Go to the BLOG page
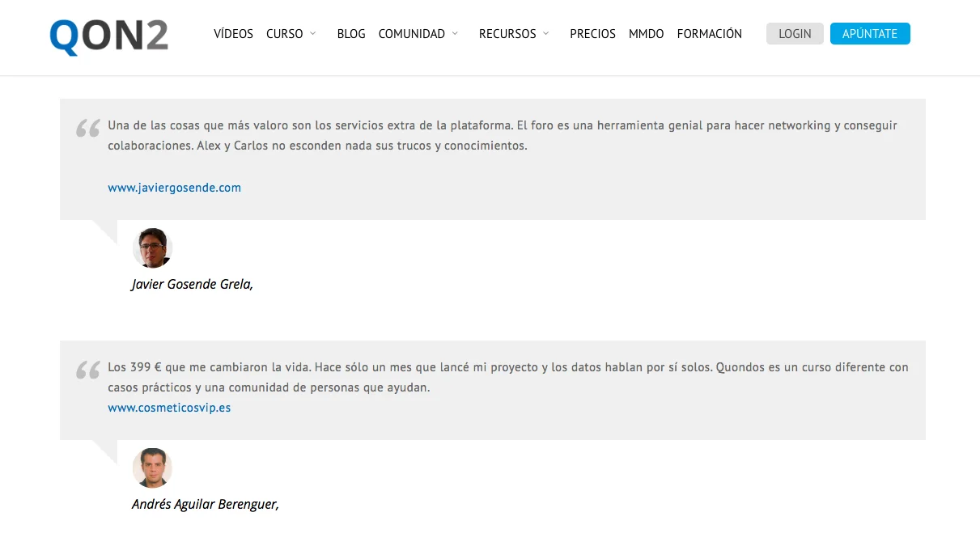 [350, 34]
